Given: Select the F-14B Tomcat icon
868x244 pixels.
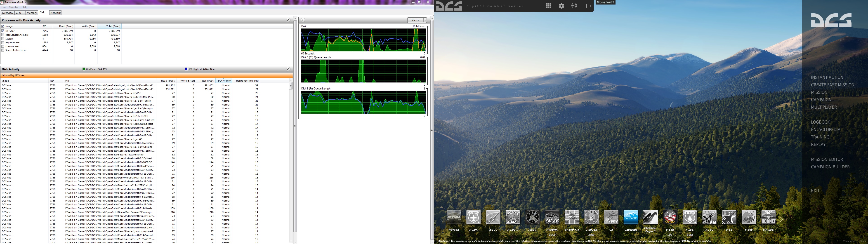Looking at the screenshot, I should click(670, 217).
